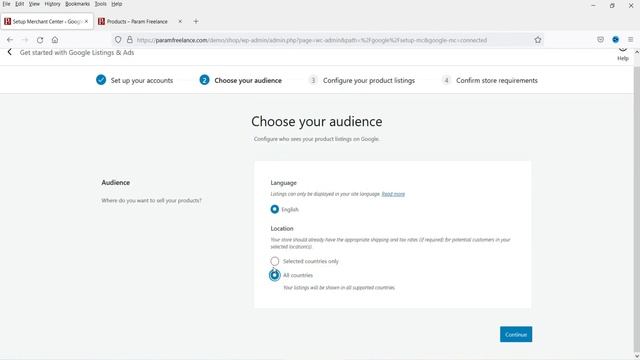Click the scrollbar down arrow
Viewport: 640px width, 360px height.
pos(637,356)
